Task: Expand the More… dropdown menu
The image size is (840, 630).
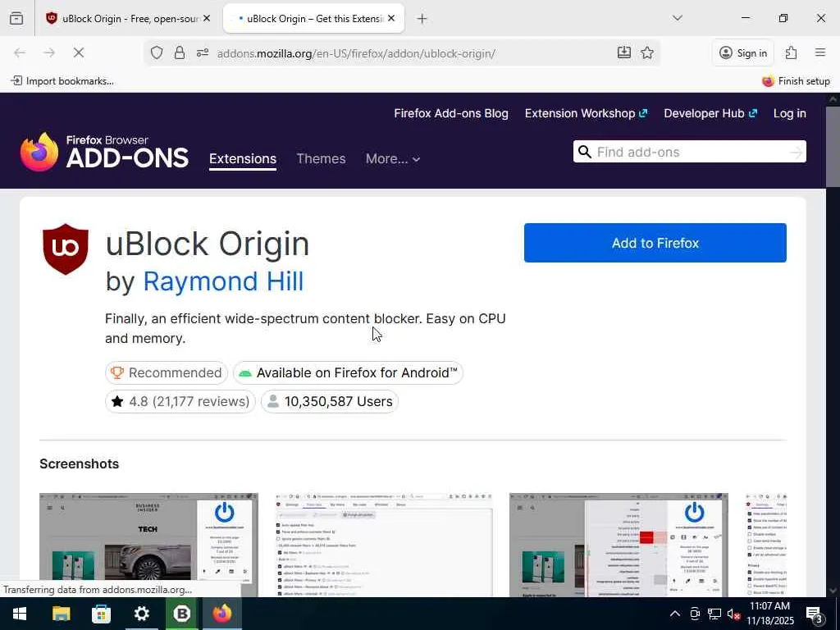Action: (393, 159)
